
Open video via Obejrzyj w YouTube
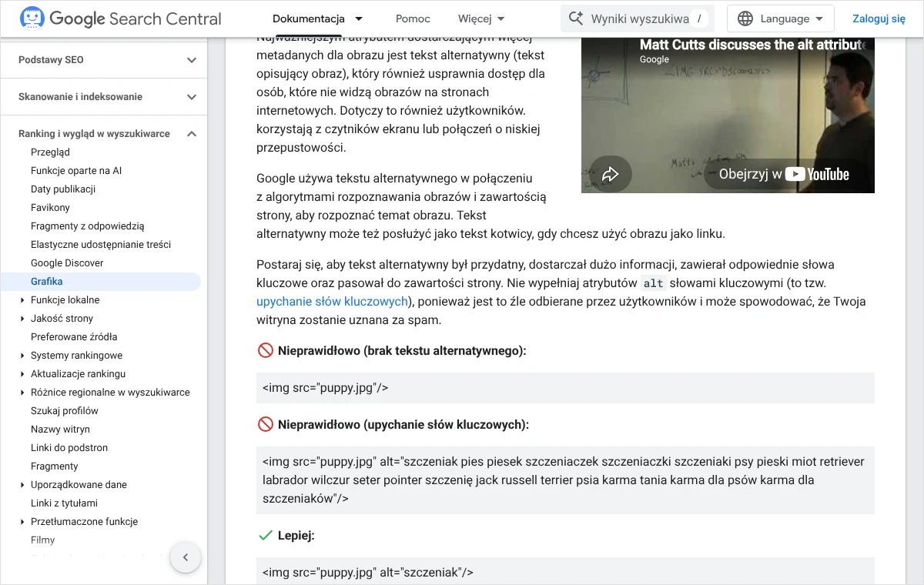(x=784, y=174)
